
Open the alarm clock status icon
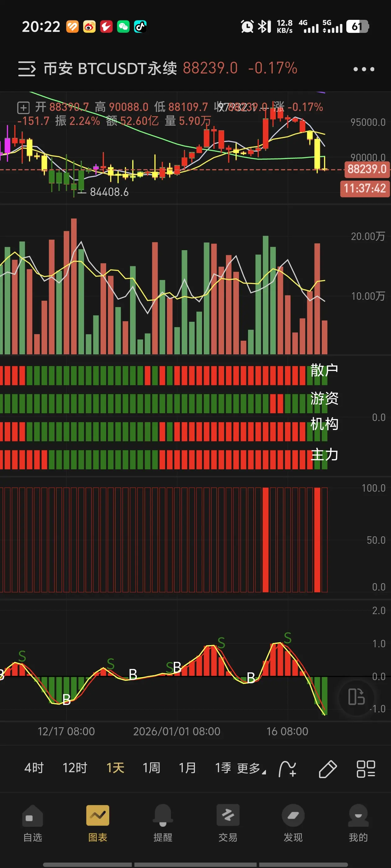247,26
